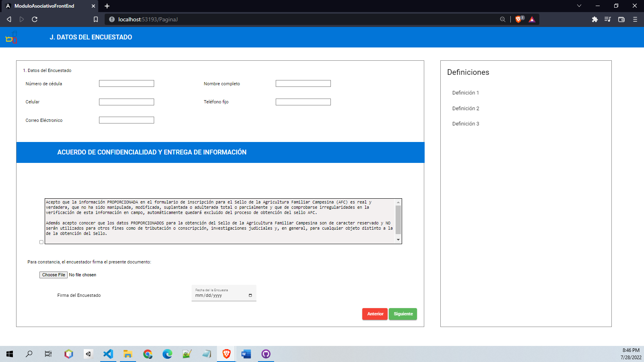Open Google Chrome from the taskbar

pos(148,354)
